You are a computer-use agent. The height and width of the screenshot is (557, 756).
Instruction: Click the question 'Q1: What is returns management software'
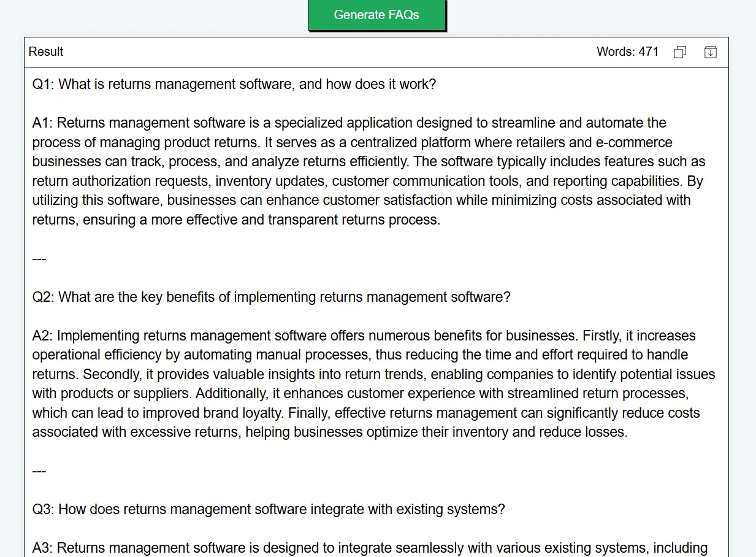pos(234,84)
